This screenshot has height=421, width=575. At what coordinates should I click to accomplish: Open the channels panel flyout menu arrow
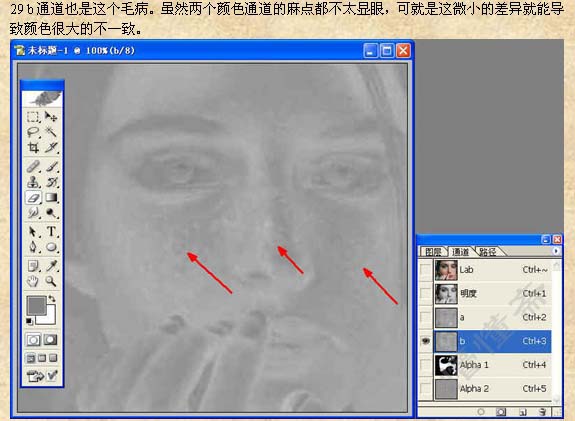click(x=556, y=251)
